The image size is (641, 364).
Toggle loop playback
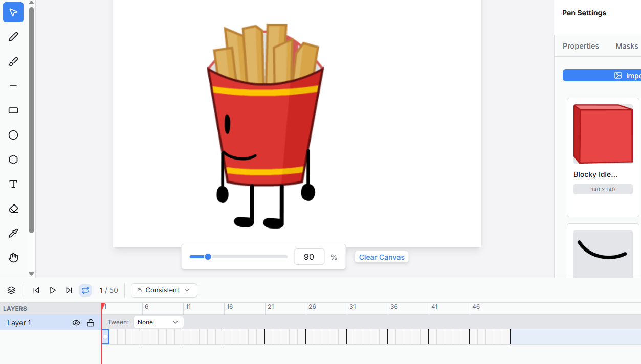tap(85, 290)
